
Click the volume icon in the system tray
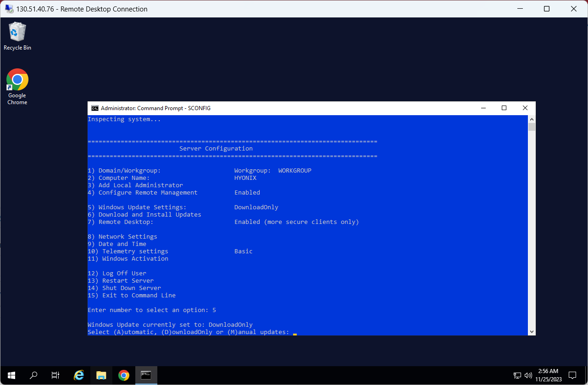(528, 375)
